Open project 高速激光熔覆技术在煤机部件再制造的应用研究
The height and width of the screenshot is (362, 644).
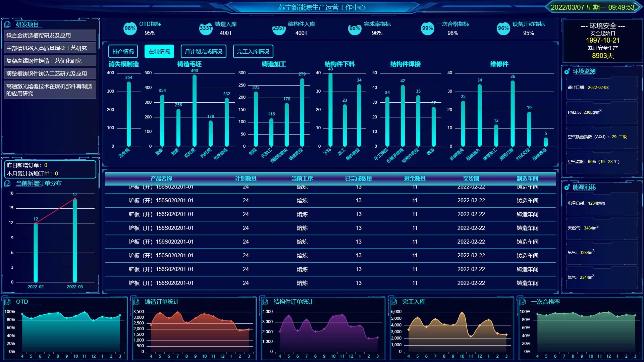50,90
